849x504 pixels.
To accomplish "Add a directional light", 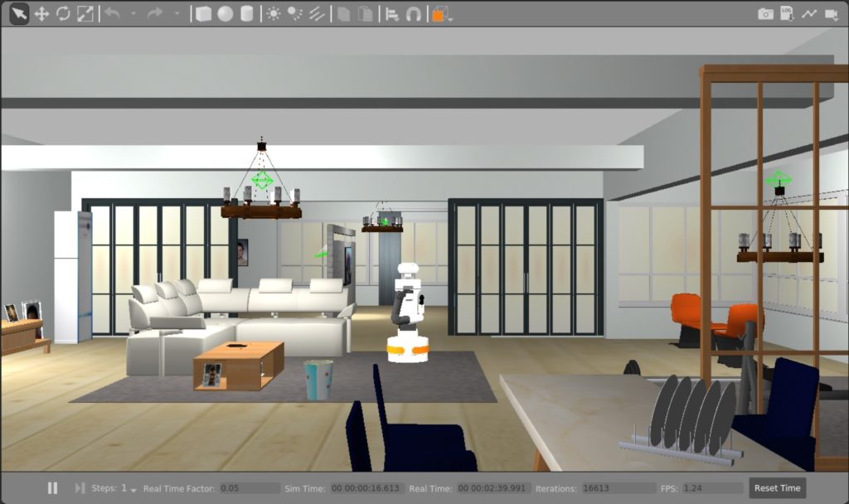I will pos(317,14).
